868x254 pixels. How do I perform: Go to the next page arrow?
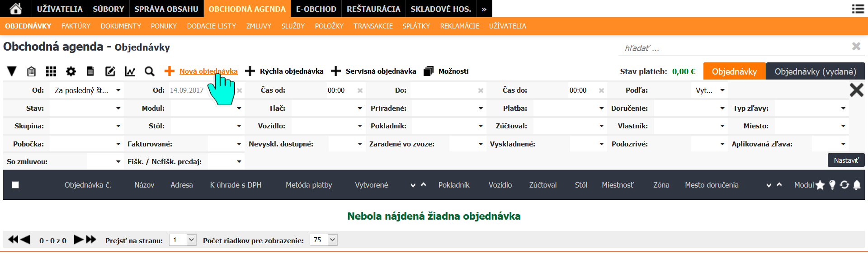79,240
